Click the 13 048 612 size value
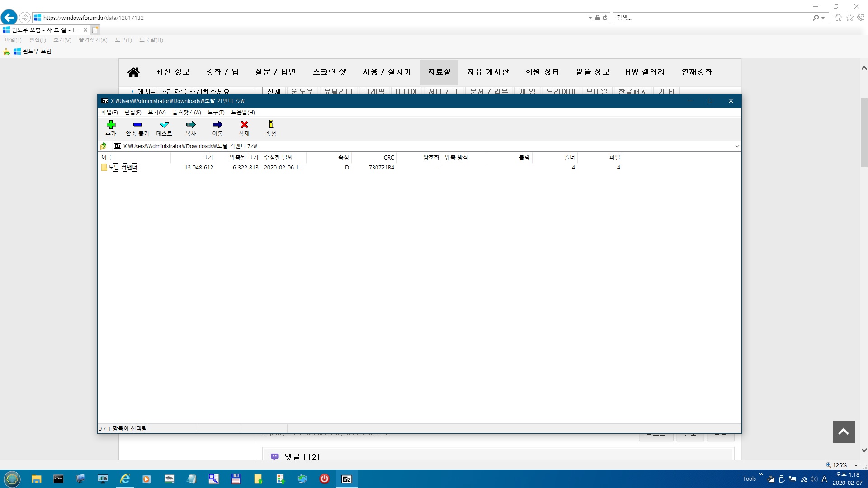 pos(198,167)
